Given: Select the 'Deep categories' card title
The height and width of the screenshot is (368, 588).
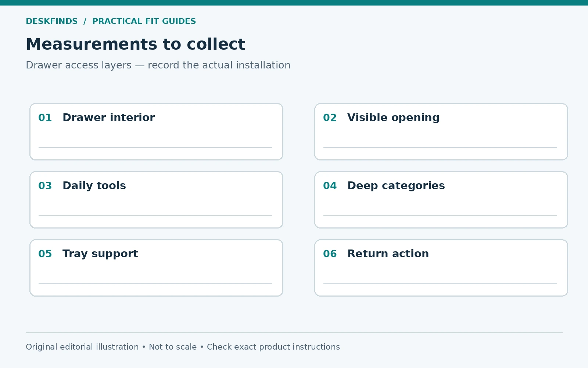Looking at the screenshot, I should pos(396,186).
